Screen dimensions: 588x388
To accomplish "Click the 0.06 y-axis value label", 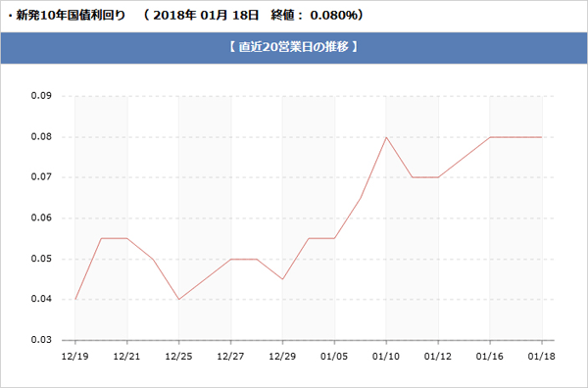I will click(x=41, y=218).
